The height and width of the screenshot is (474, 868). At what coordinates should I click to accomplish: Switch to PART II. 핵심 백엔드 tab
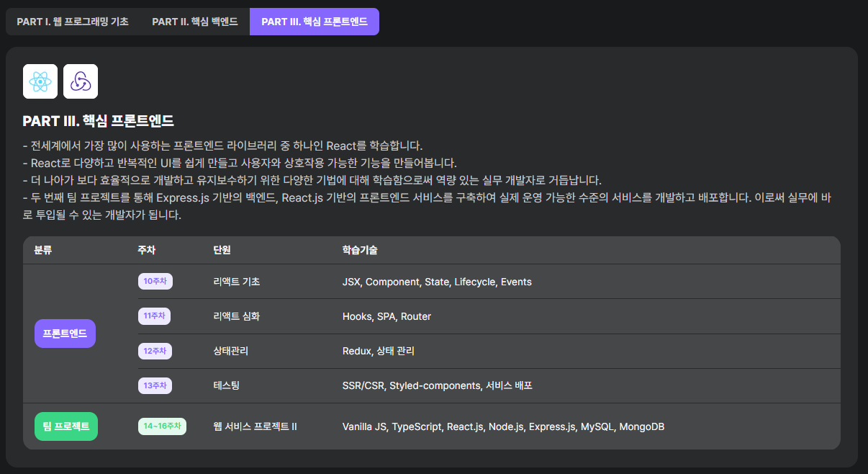[195, 22]
